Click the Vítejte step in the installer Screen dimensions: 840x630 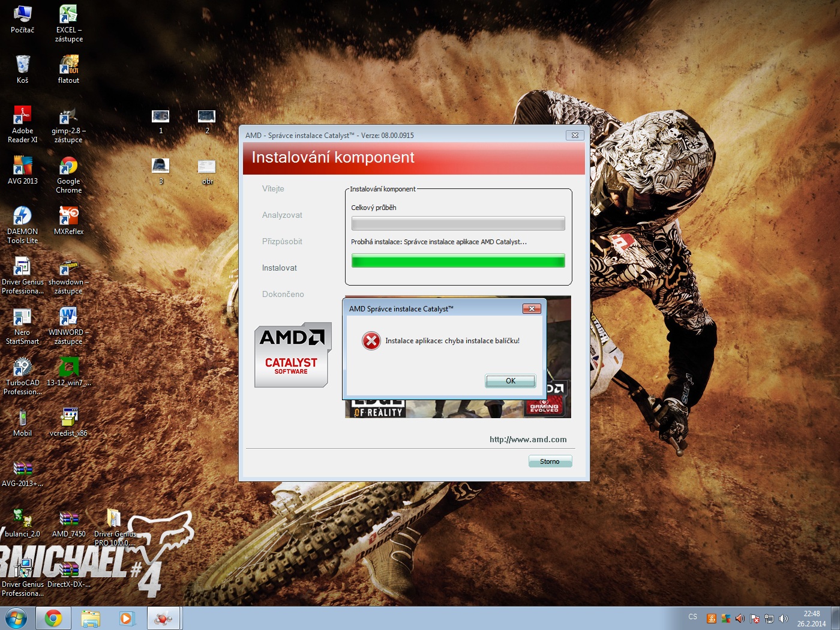coord(273,188)
